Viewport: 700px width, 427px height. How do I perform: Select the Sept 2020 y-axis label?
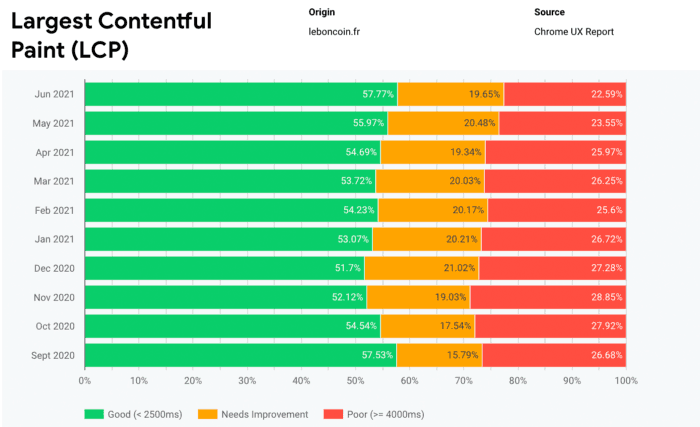[x=55, y=355]
